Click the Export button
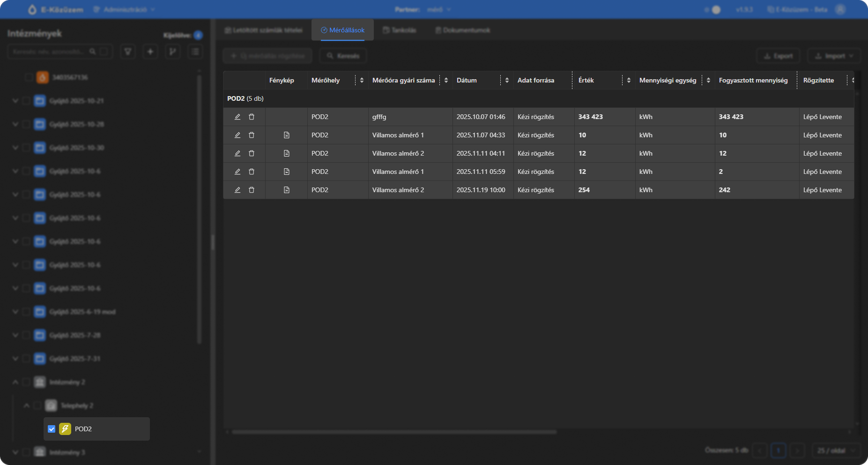Viewport: 868px width, 465px height. pos(778,56)
